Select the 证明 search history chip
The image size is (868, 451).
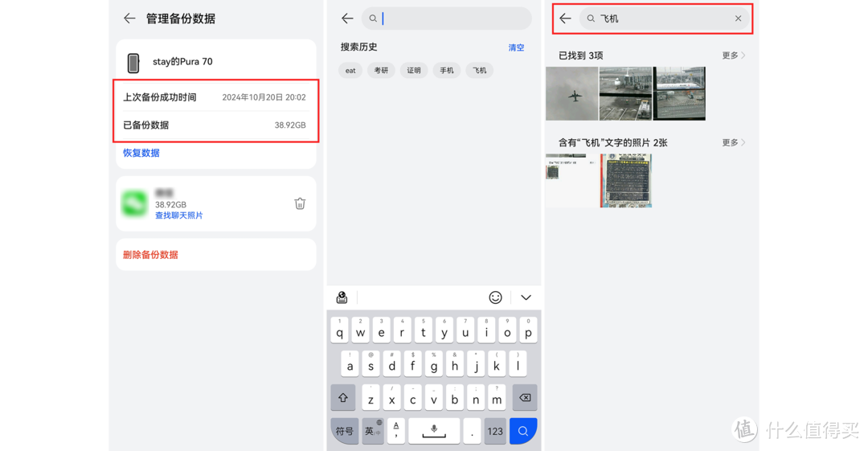[x=414, y=71]
